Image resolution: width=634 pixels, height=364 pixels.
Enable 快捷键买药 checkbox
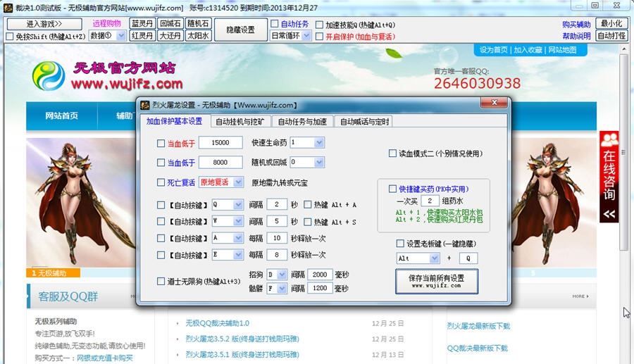click(x=392, y=189)
